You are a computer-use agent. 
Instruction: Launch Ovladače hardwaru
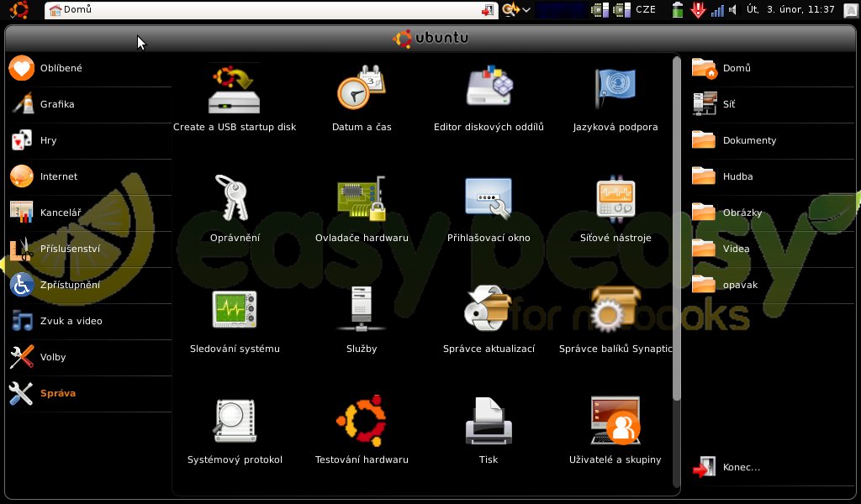coord(362,208)
